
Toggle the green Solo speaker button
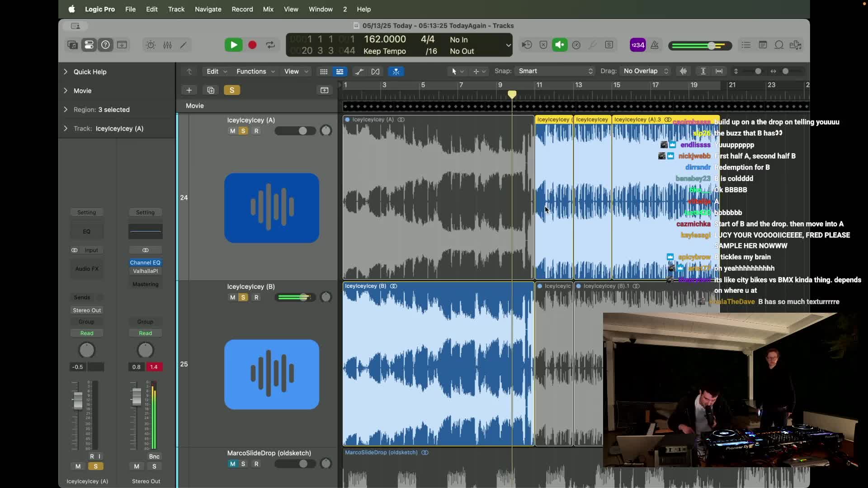560,45
